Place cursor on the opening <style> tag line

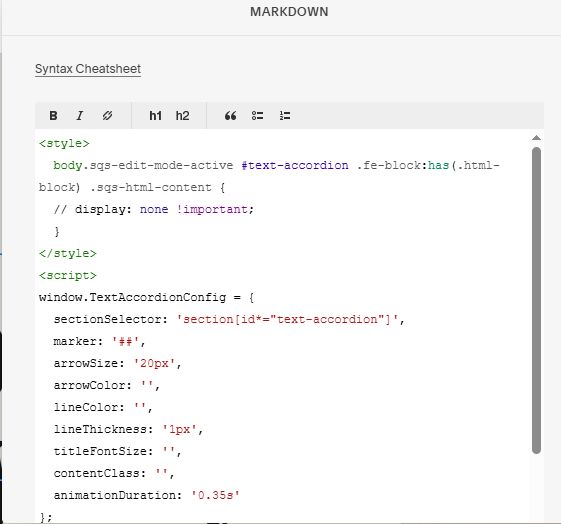64,144
